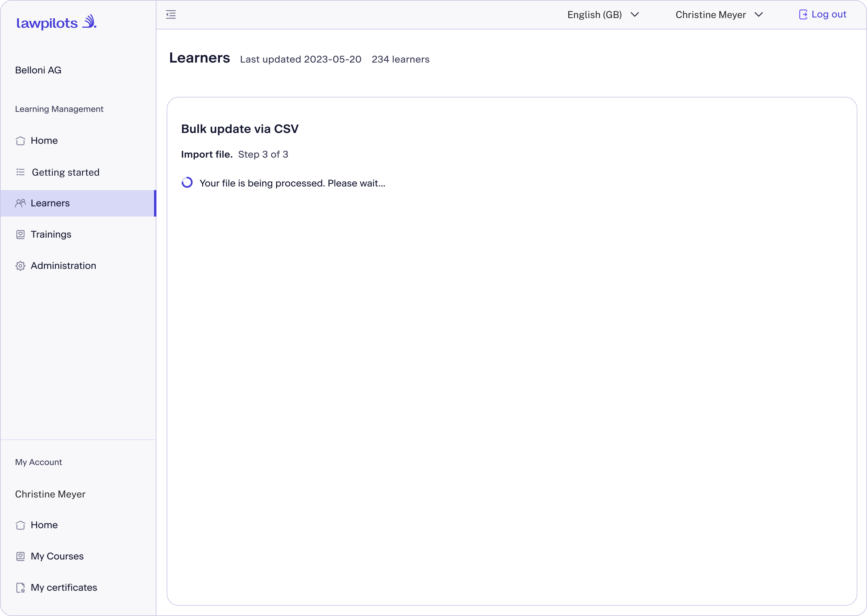867x616 pixels.
Task: Click the Learners page heading
Action: coord(199,58)
